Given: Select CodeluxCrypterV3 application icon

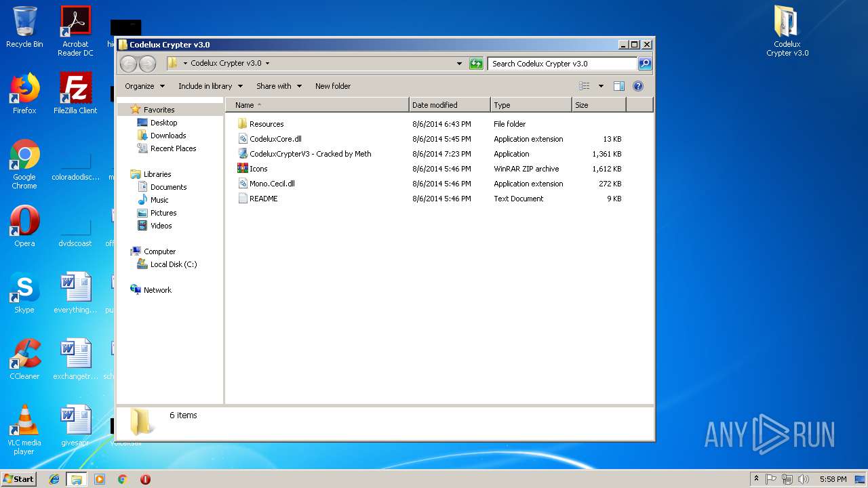Looking at the screenshot, I should click(x=242, y=154).
